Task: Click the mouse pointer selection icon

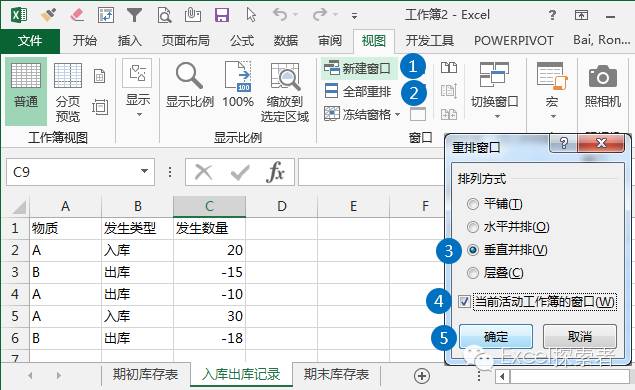Action: [251, 15]
